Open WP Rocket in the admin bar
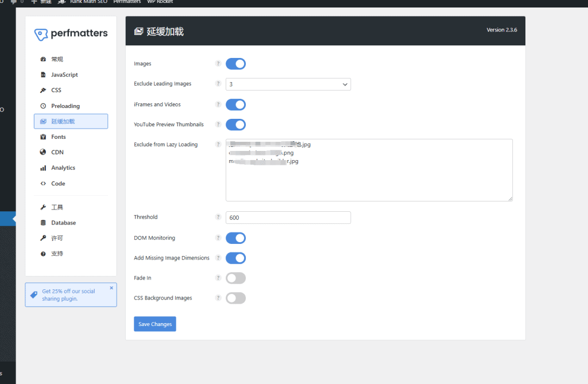588x384 pixels. tap(160, 2)
